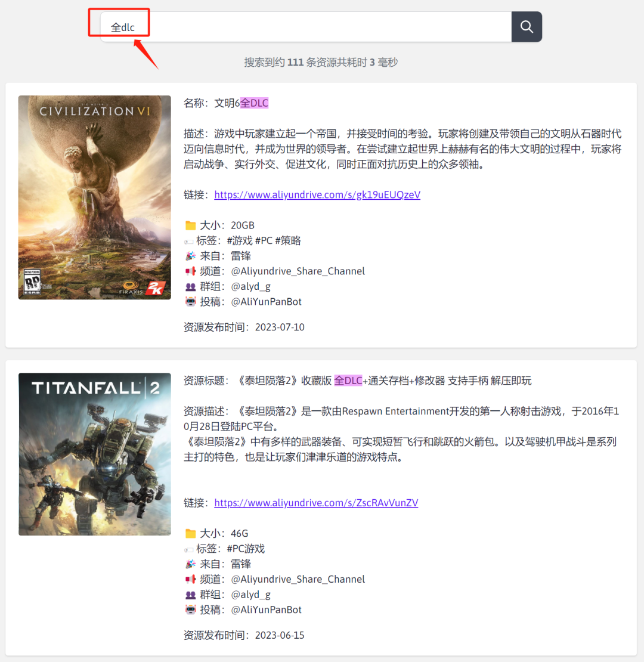644x662 pixels.
Task: Click @Aliyundrive_Share_Channel in Civilization card
Action: (298, 271)
